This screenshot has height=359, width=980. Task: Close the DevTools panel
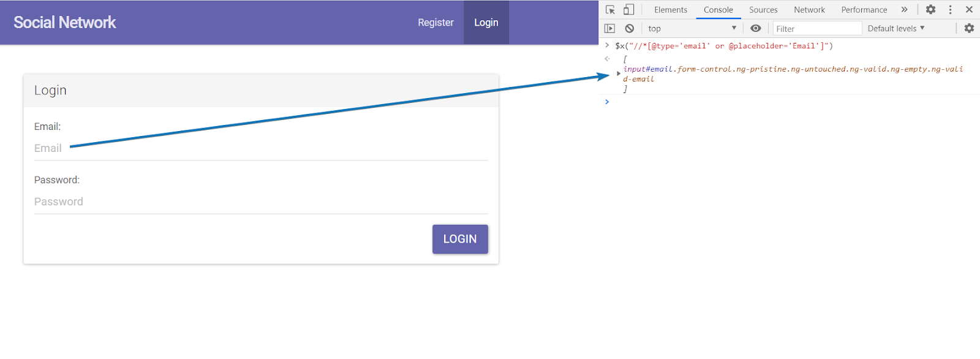(969, 10)
